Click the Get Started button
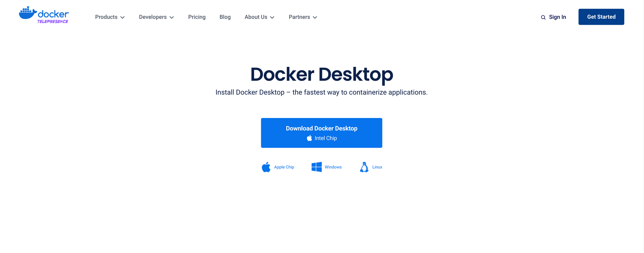644x253 pixels. [x=601, y=17]
